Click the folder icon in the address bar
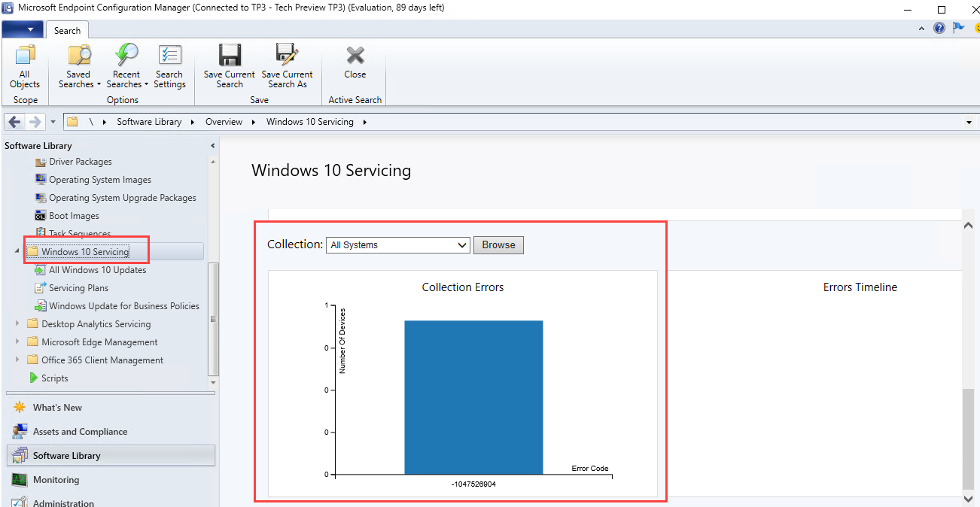980x507 pixels. (72, 122)
